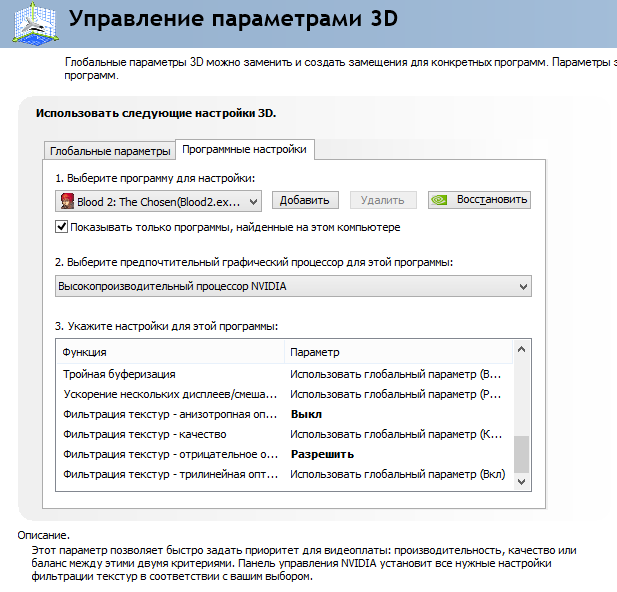The image size is (617, 592).
Task: Select the Тройная буферизация row
Action: click(285, 374)
